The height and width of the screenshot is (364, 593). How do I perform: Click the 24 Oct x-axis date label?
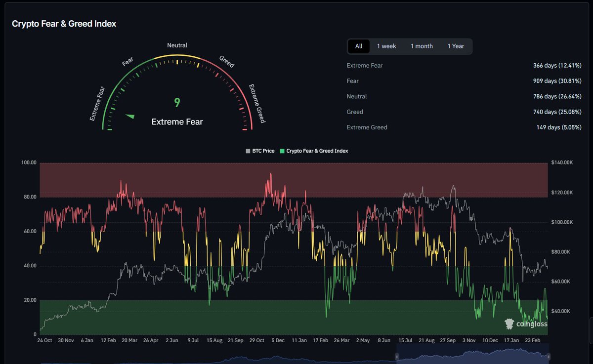pyautogui.click(x=44, y=340)
